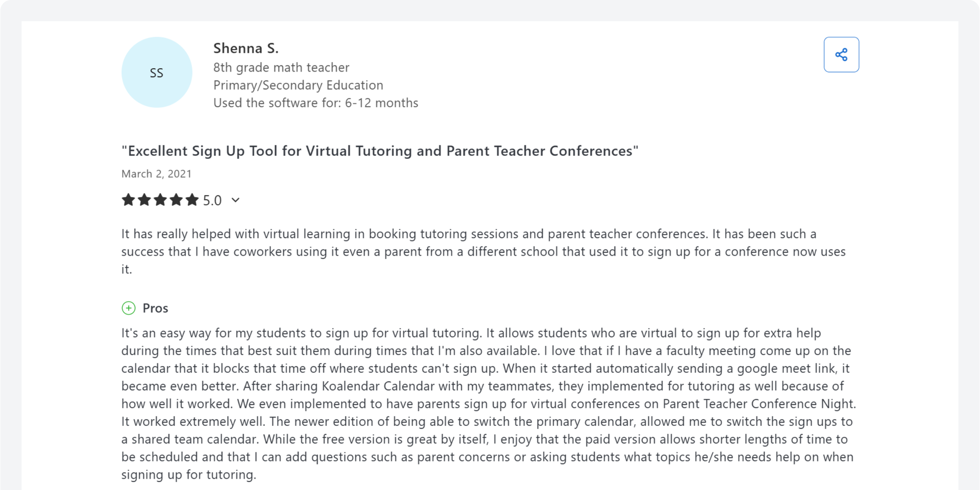Select the fourth rating star

point(176,200)
